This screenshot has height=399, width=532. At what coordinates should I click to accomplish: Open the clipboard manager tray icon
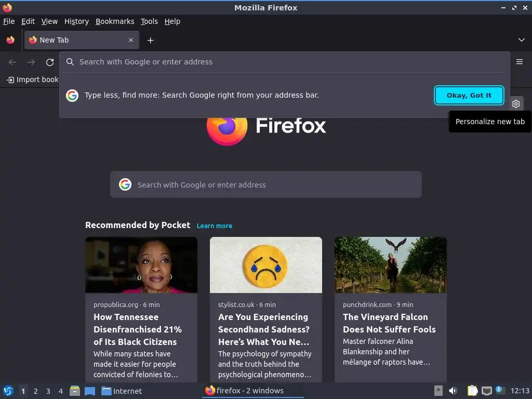pyautogui.click(x=472, y=391)
